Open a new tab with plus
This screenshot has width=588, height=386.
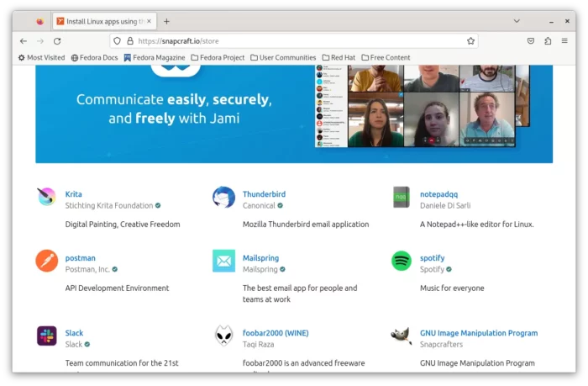pos(166,21)
